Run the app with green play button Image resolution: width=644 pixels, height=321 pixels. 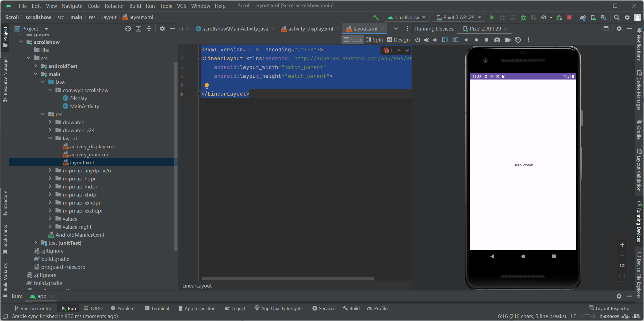pos(492,17)
